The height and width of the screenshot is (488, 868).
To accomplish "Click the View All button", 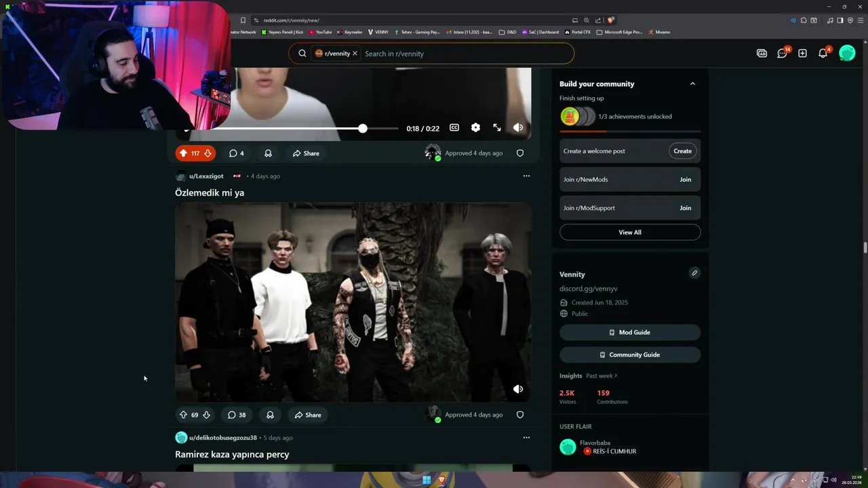I will coord(630,232).
